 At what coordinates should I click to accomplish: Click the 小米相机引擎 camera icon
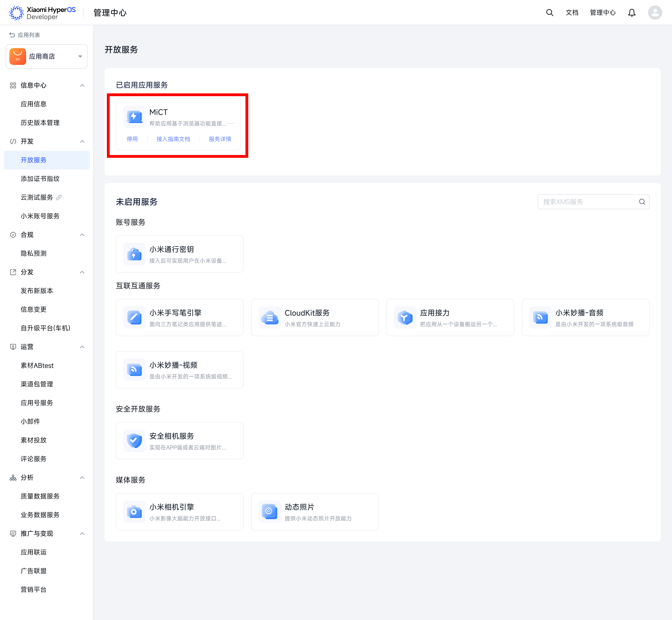point(134,512)
